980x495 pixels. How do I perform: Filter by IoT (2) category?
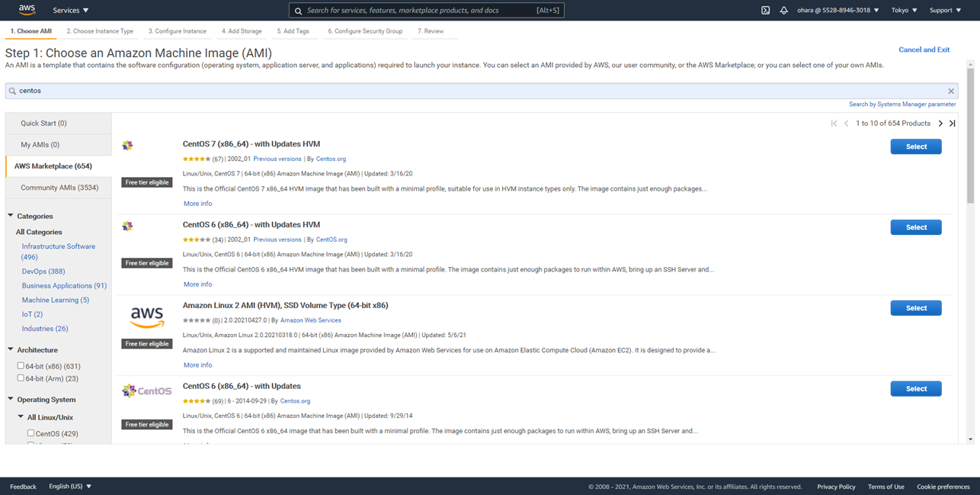tap(32, 314)
